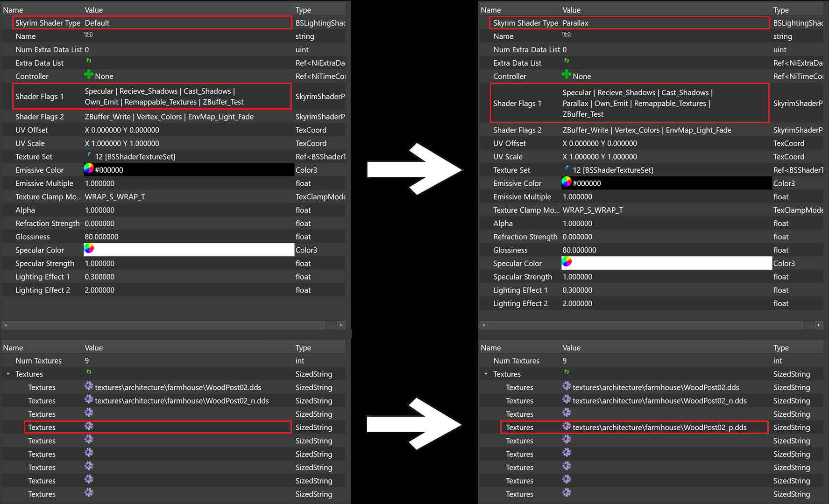Image resolution: width=829 pixels, height=504 pixels.
Task: Click Txt icon in Name row of Parallax panel
Action: click(566, 35)
